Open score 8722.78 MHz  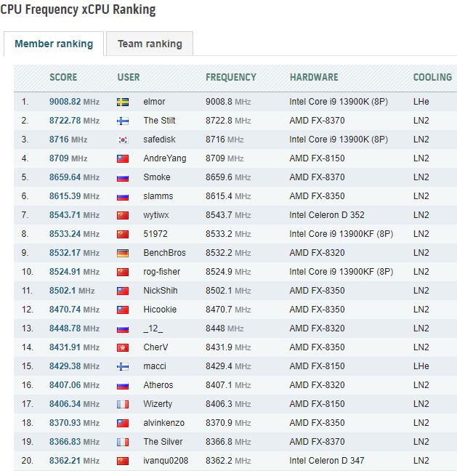[x=74, y=121]
